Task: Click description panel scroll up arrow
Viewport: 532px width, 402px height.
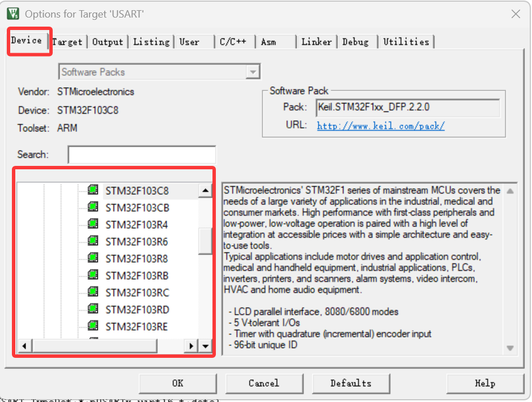Action: 510,191
